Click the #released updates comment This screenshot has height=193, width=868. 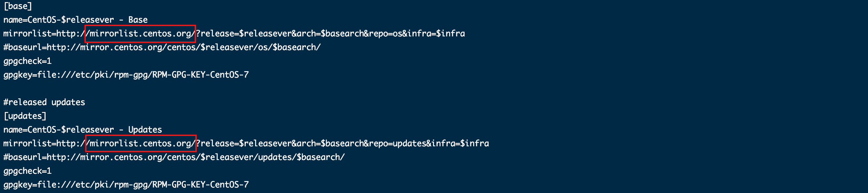pyautogui.click(x=44, y=102)
